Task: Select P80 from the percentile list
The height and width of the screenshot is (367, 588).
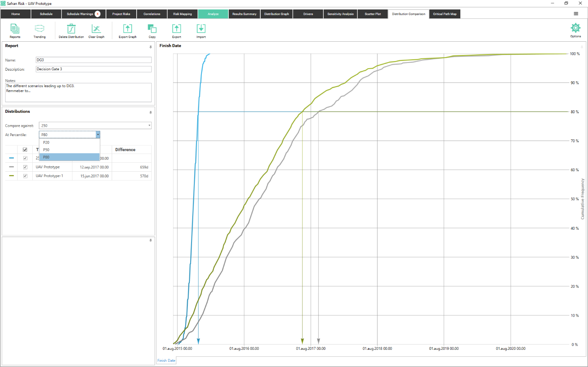Action: click(69, 157)
